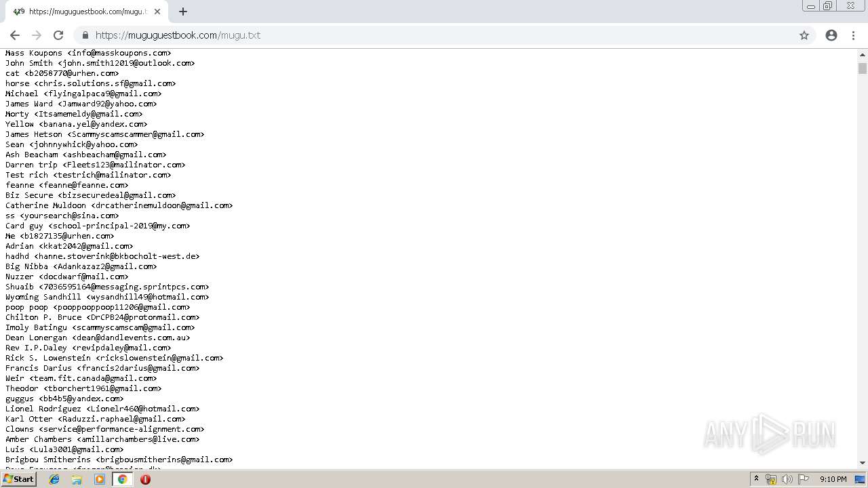The image size is (868, 488).
Task: Click the line 'Nuzzer <docdwarf@mail.com>'
Action: tap(67, 277)
